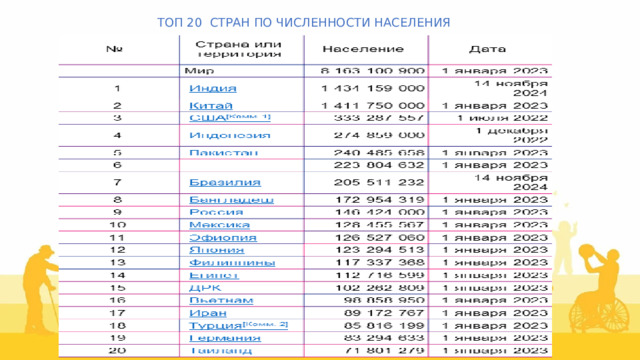
Task: Click the Турция link in row 18
Action: tap(216, 326)
